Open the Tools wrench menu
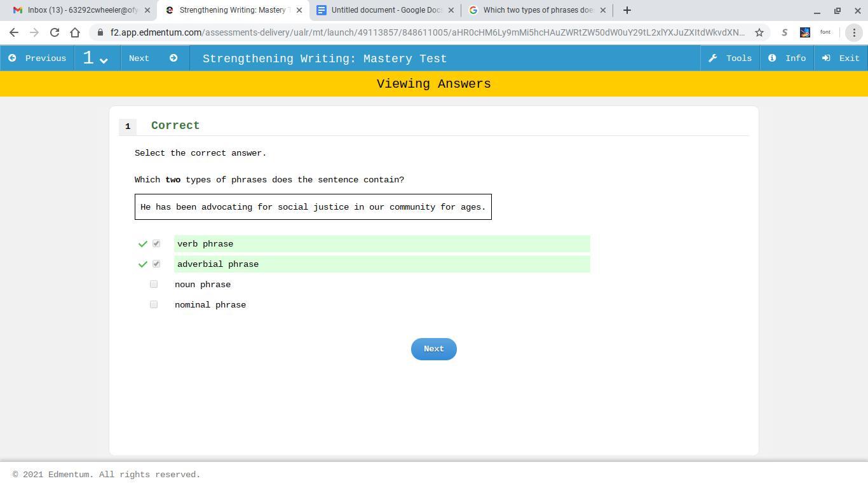 (x=730, y=58)
